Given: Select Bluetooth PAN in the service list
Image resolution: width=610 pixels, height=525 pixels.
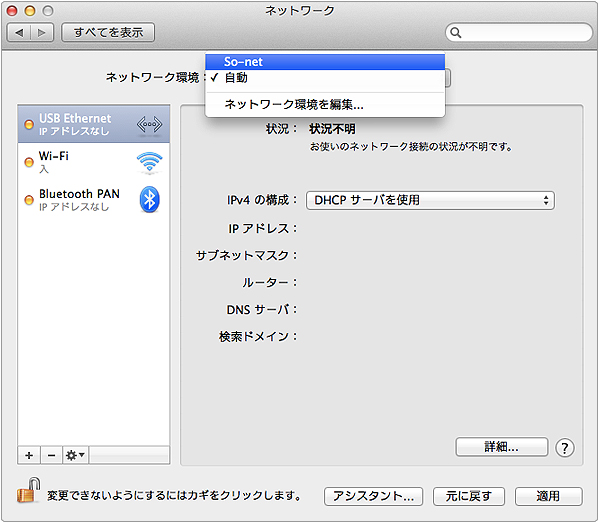Looking at the screenshot, I should point(80,199).
